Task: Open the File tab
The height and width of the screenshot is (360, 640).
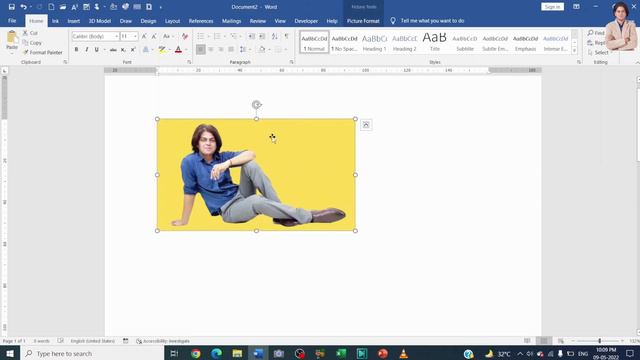Action: click(12, 21)
